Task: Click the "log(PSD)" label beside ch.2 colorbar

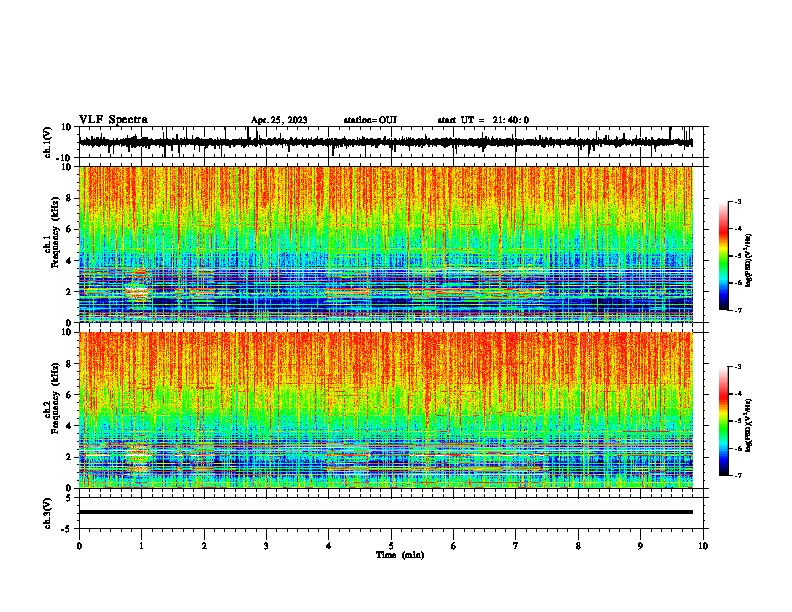Action: pos(749,425)
